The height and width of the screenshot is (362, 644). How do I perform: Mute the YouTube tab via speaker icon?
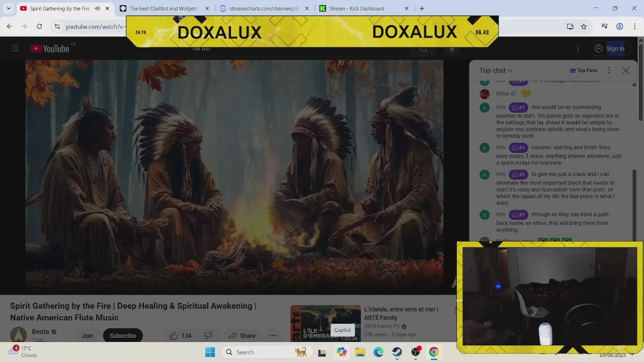[x=97, y=9]
